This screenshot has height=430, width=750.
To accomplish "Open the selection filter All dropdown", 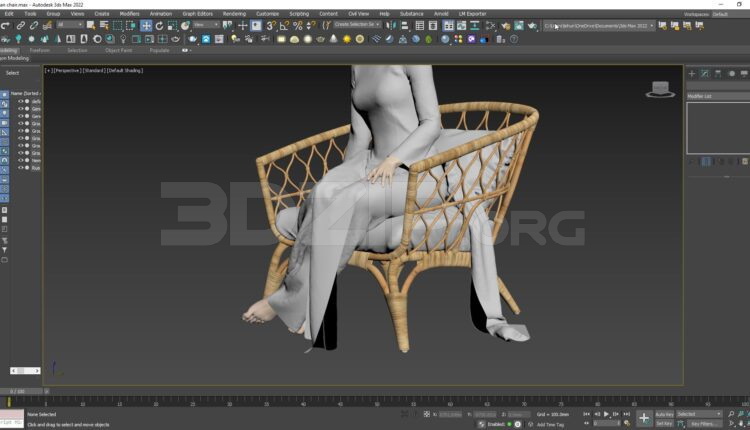I will pos(70,25).
